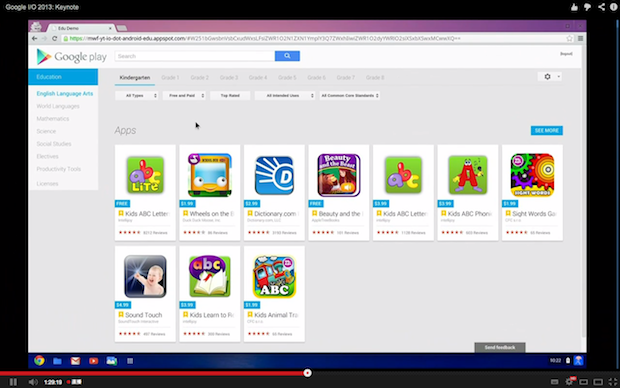The image size is (620, 388).
Task: Switch to small player size
Action: 584,382
